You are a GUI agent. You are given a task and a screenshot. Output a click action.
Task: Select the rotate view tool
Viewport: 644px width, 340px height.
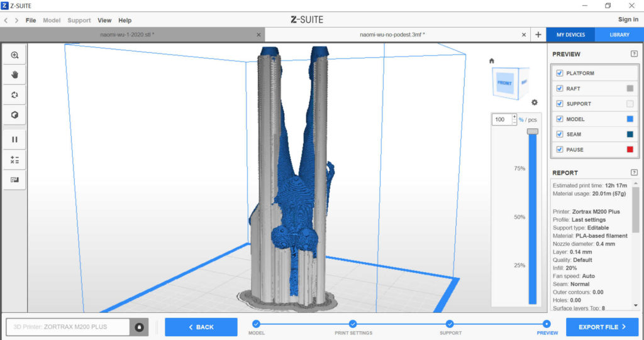(15, 95)
